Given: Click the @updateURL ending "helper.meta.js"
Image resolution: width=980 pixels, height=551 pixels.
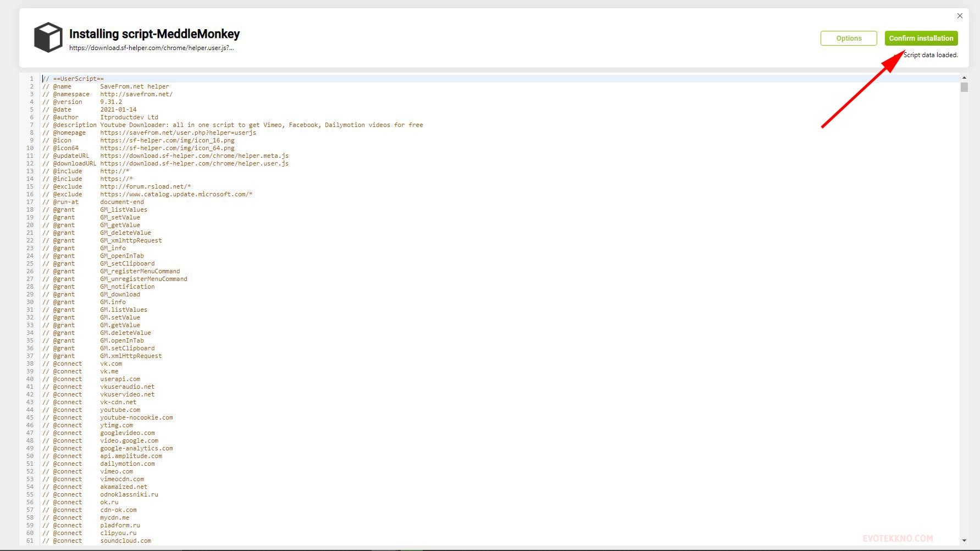Looking at the screenshot, I should pos(195,156).
